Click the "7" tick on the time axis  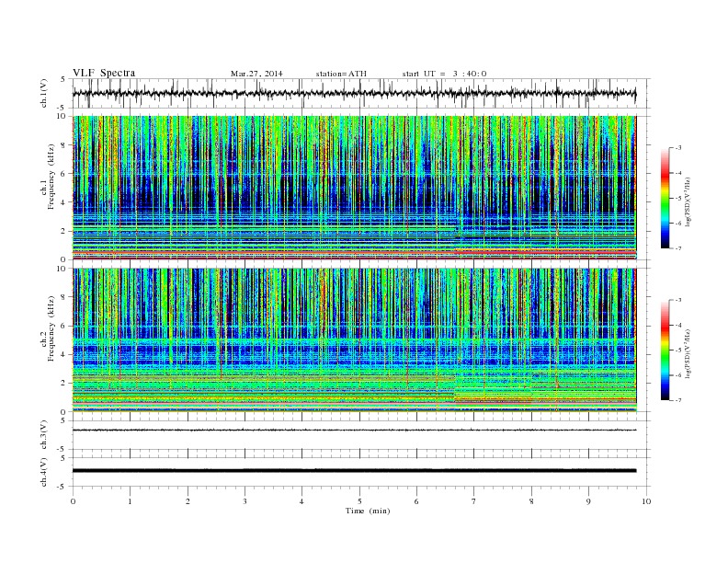pyautogui.click(x=474, y=501)
